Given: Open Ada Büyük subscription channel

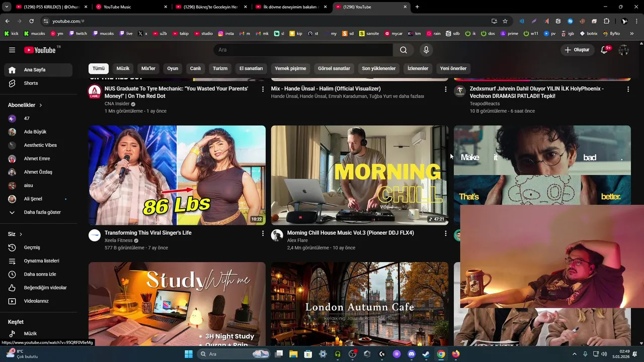Looking at the screenshot, I should [x=38, y=132].
